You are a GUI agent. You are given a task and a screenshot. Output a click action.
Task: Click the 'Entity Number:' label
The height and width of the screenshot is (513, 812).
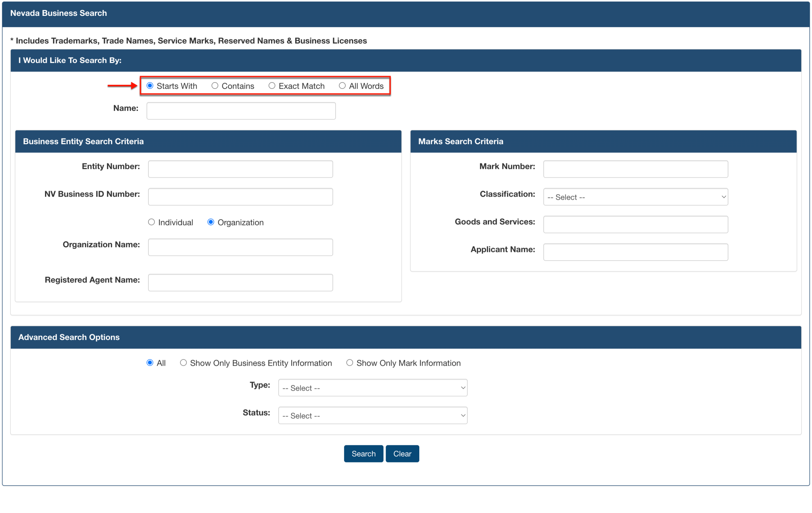coord(111,166)
